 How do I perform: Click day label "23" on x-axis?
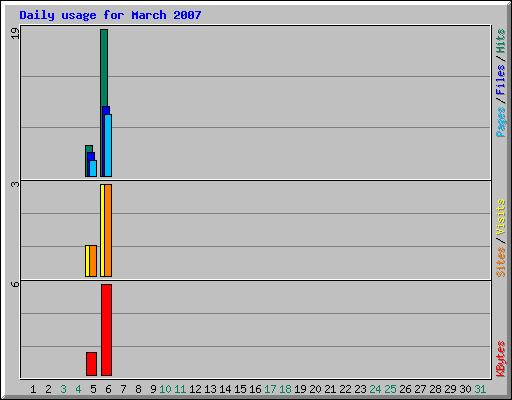360,389
